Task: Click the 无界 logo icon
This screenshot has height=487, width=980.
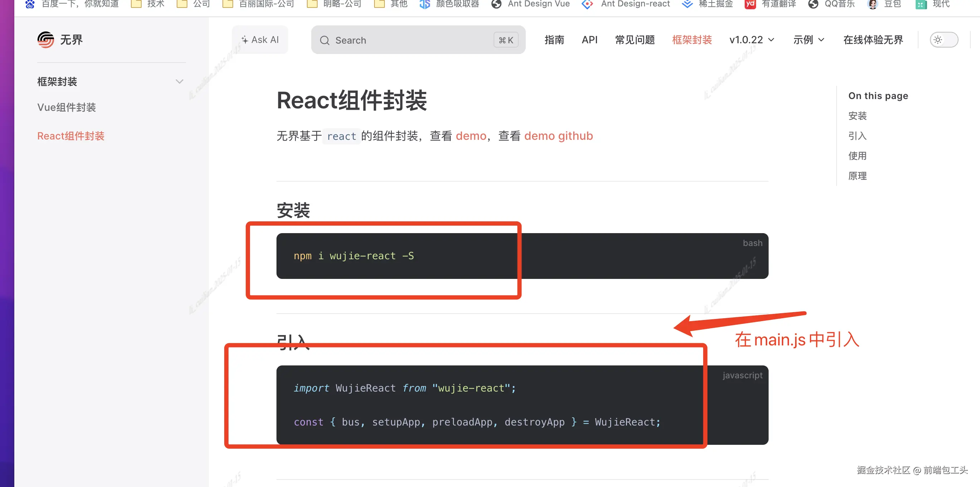Action: pos(46,40)
